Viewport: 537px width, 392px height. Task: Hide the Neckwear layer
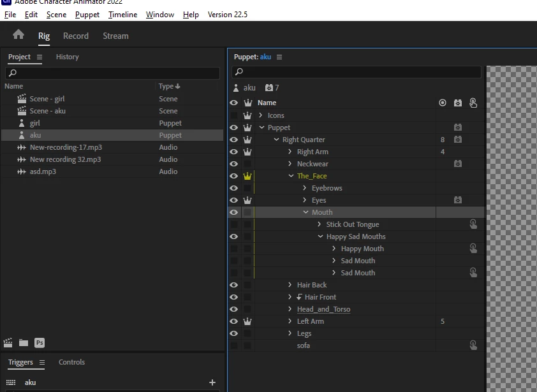(234, 164)
